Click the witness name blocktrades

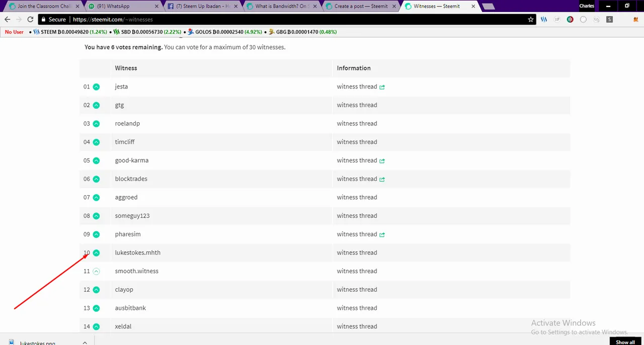pyautogui.click(x=131, y=179)
